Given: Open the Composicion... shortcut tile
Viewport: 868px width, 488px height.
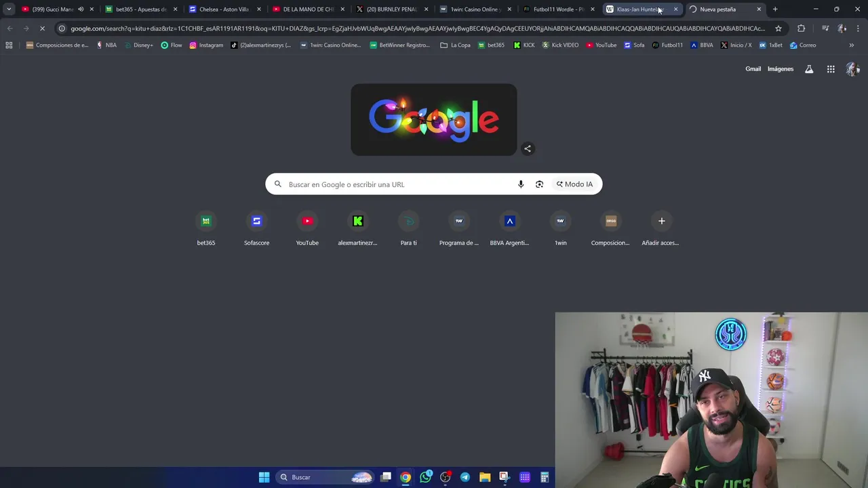Looking at the screenshot, I should pyautogui.click(x=610, y=229).
